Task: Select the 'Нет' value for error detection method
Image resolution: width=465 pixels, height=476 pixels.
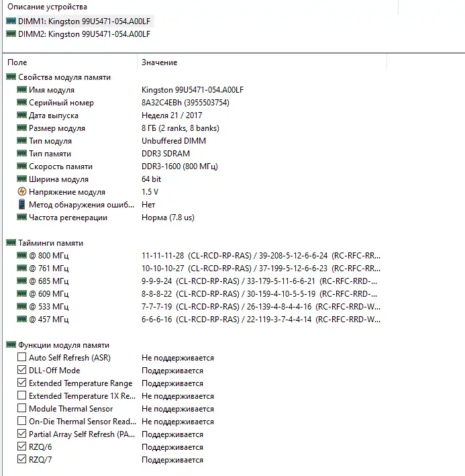Action: (148, 205)
